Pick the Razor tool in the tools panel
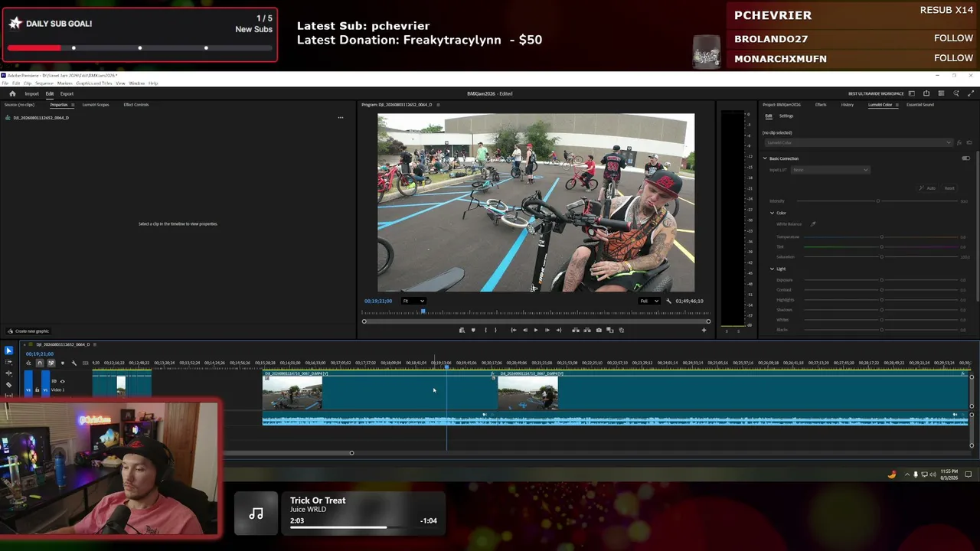This screenshot has height=551, width=980. point(8,385)
